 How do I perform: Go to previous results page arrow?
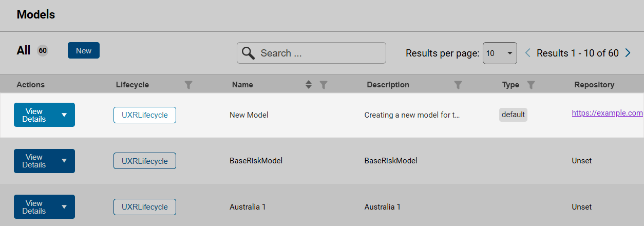(527, 53)
